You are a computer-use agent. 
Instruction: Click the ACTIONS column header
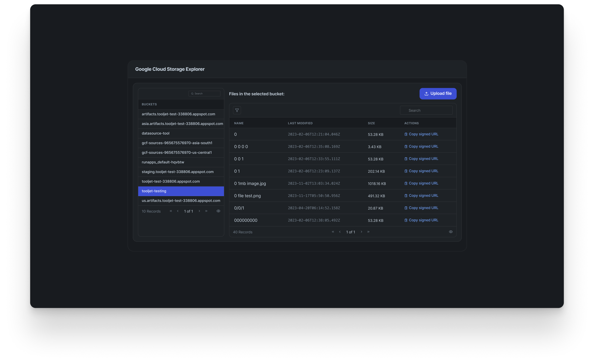(412, 123)
